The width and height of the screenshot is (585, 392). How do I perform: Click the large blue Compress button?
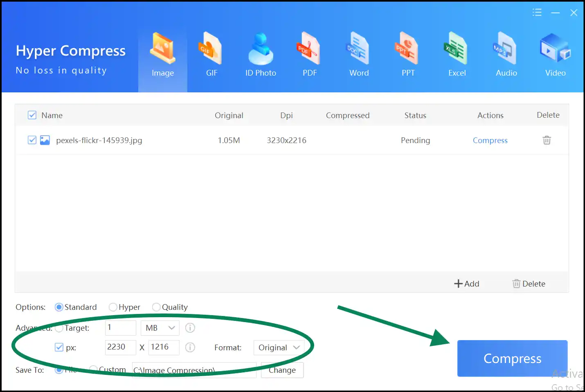512,358
